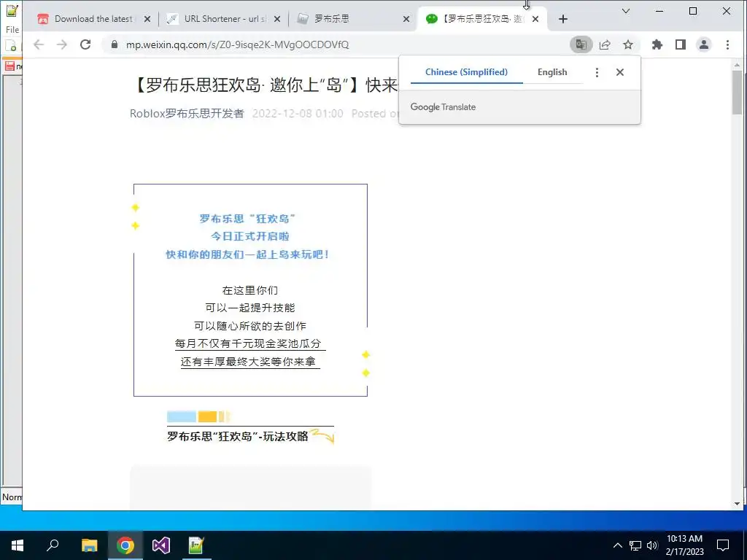This screenshot has width=747, height=560.
Task: Select the 罗布乐思狂欢岛 WeChat tab
Action: coord(483,19)
